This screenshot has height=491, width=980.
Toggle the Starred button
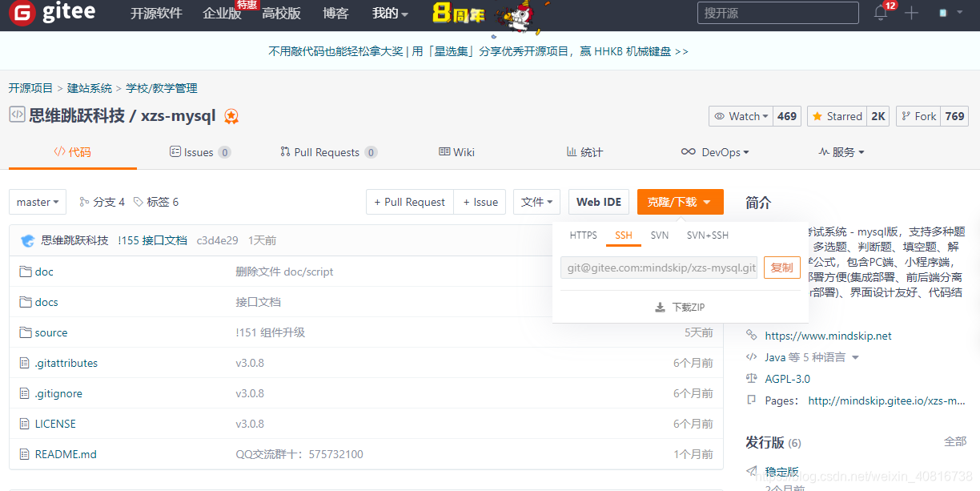pyautogui.click(x=837, y=116)
